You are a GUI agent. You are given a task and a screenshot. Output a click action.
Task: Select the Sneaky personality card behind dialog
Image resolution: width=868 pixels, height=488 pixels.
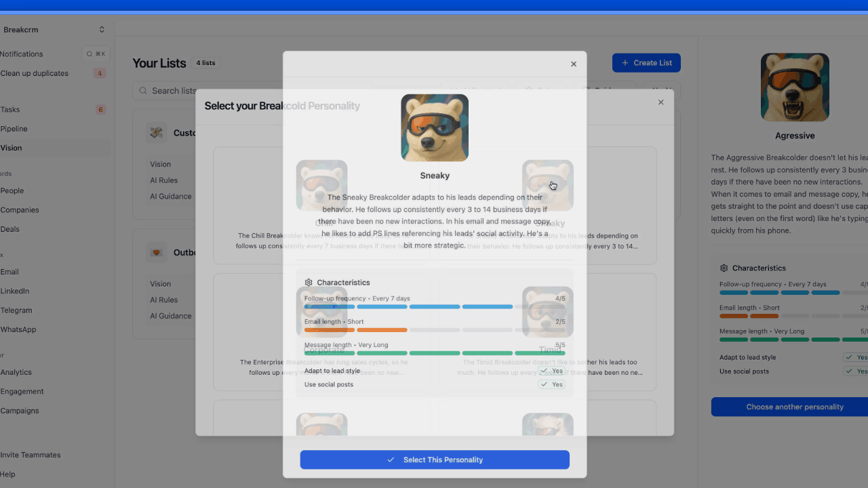coord(547,205)
